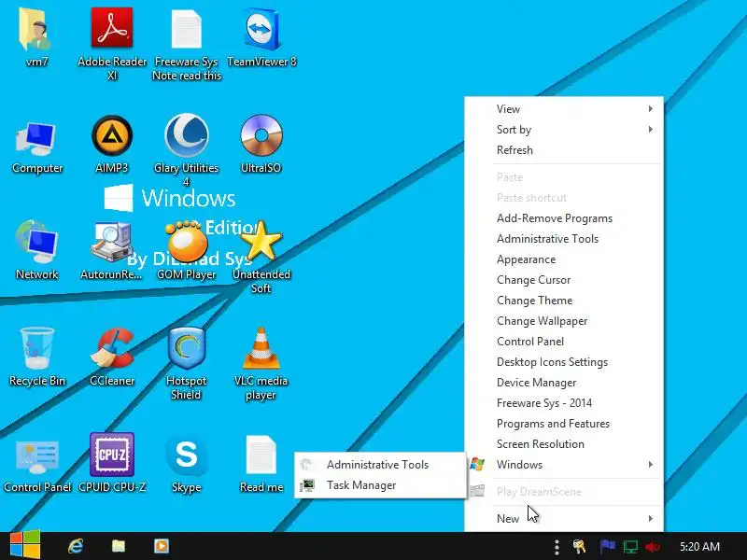Select the Network desktop icon
This screenshot has height=560, width=747.
tap(37, 242)
